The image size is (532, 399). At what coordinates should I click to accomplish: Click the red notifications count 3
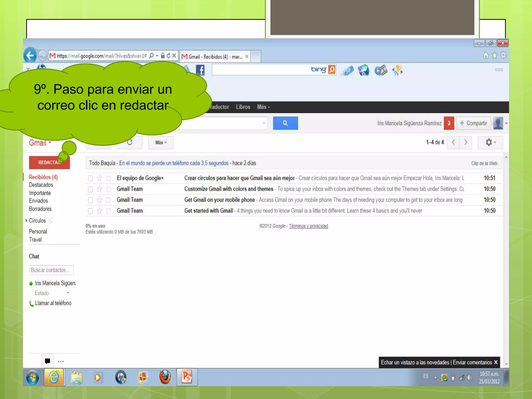pyautogui.click(x=449, y=123)
